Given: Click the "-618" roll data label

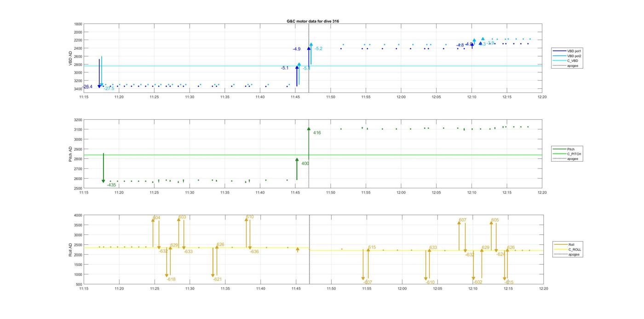Looking at the screenshot, I should coord(171,279).
